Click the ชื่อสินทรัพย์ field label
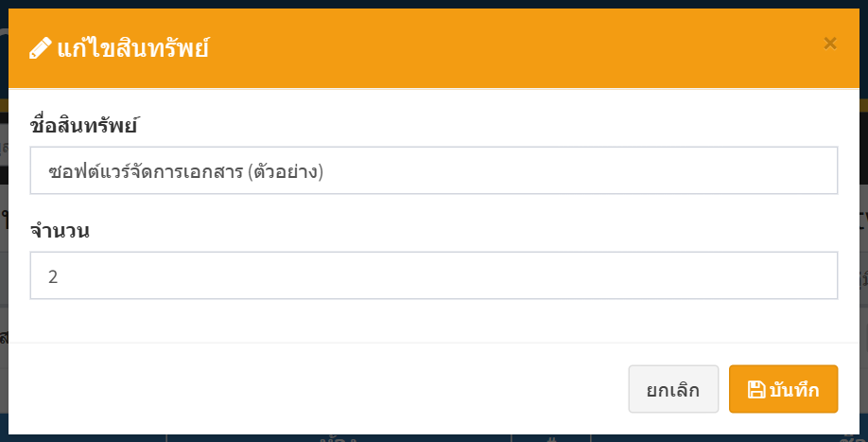The width and height of the screenshot is (868, 442). pyautogui.click(x=83, y=125)
